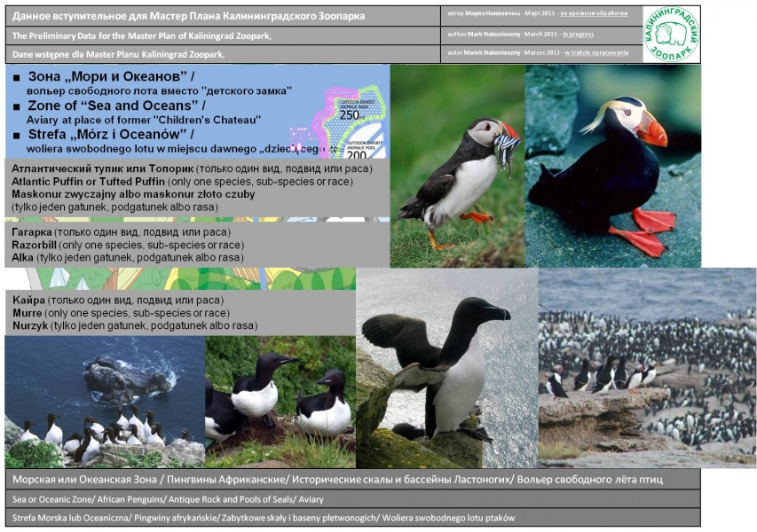The width and height of the screenshot is (757, 532).
Task: Click the bullet square before 'Strefa Mórz i Oceanów'
Action: pos(16,135)
